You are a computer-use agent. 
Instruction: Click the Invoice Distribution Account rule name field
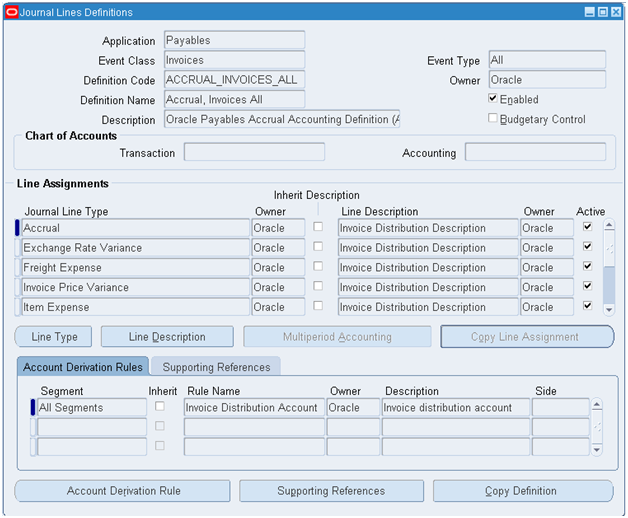(254, 407)
